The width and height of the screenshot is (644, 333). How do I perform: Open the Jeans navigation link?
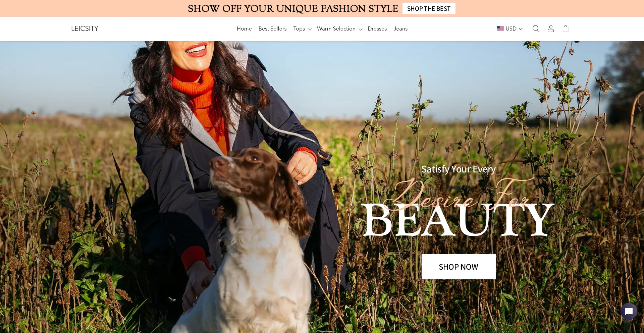(x=400, y=29)
